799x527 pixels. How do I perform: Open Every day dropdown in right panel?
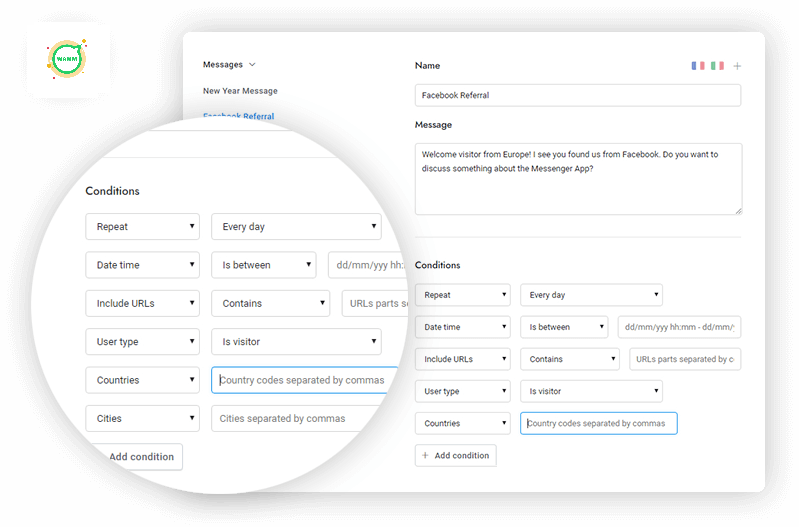pyautogui.click(x=590, y=295)
